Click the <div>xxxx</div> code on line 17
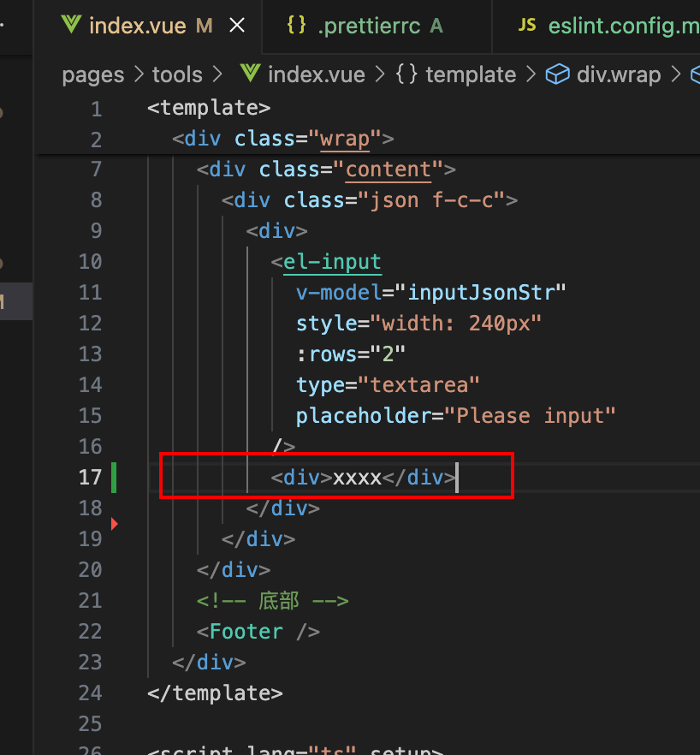 pyautogui.click(x=363, y=478)
